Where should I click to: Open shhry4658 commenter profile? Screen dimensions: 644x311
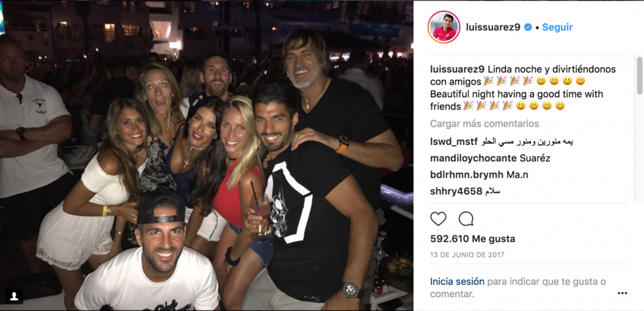click(x=456, y=192)
